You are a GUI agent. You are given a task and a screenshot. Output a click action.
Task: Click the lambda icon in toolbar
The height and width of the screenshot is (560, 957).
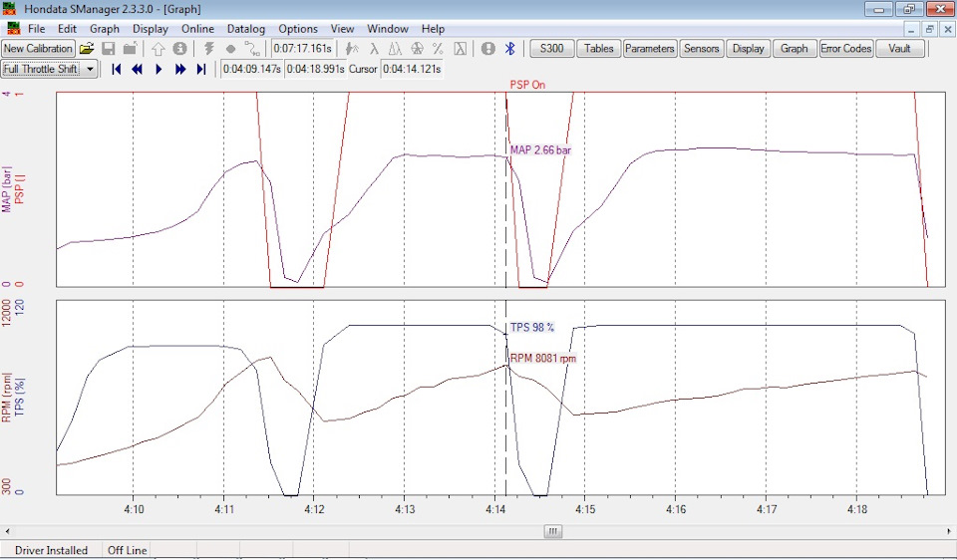(x=374, y=48)
